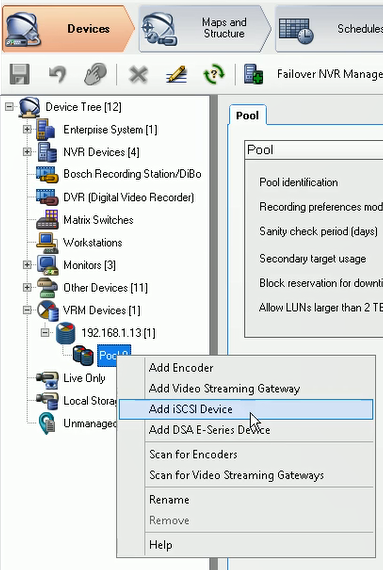Click the refresh state question-mark icon
Screen dimensions: 383x570
(214, 74)
